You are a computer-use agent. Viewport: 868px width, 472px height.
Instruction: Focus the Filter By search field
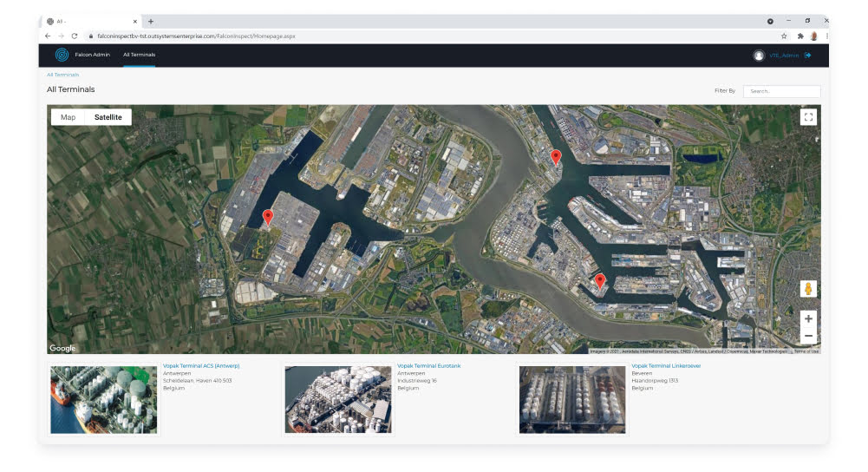(x=781, y=91)
